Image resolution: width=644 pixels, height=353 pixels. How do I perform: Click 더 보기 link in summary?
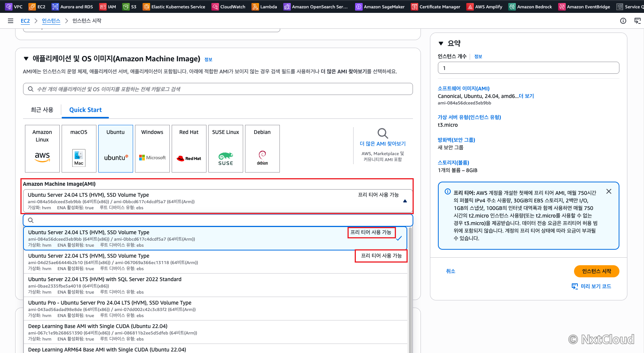526,96
